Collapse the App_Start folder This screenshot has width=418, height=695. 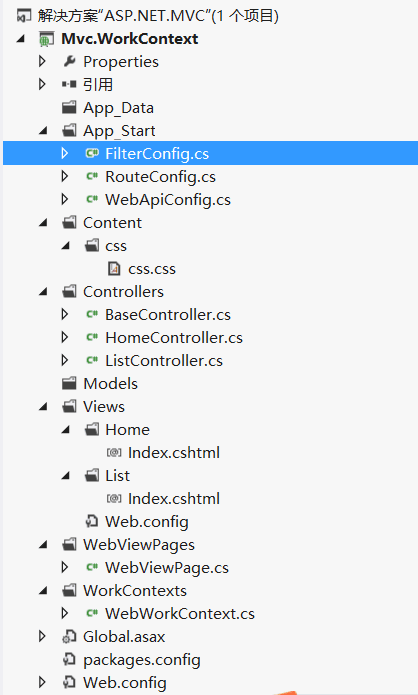click(x=43, y=131)
